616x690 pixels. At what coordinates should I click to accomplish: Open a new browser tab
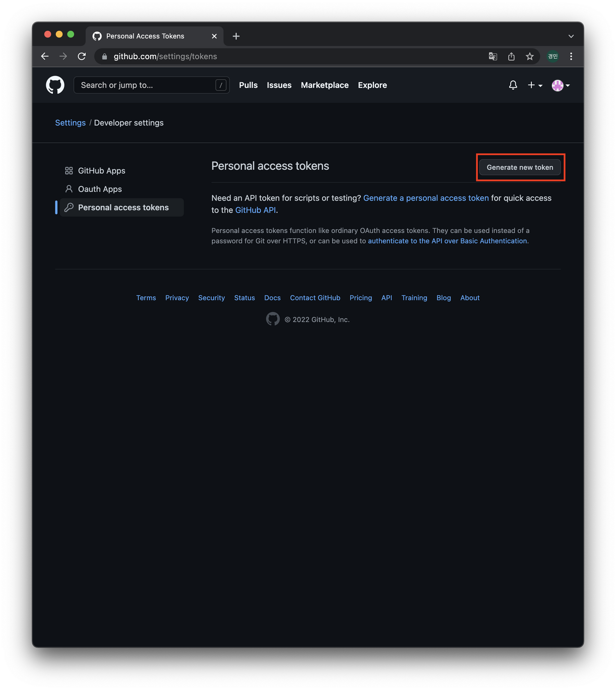coord(236,36)
